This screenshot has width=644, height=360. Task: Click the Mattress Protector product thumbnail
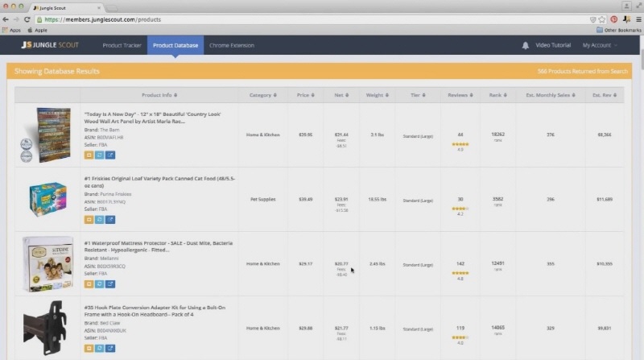point(48,264)
